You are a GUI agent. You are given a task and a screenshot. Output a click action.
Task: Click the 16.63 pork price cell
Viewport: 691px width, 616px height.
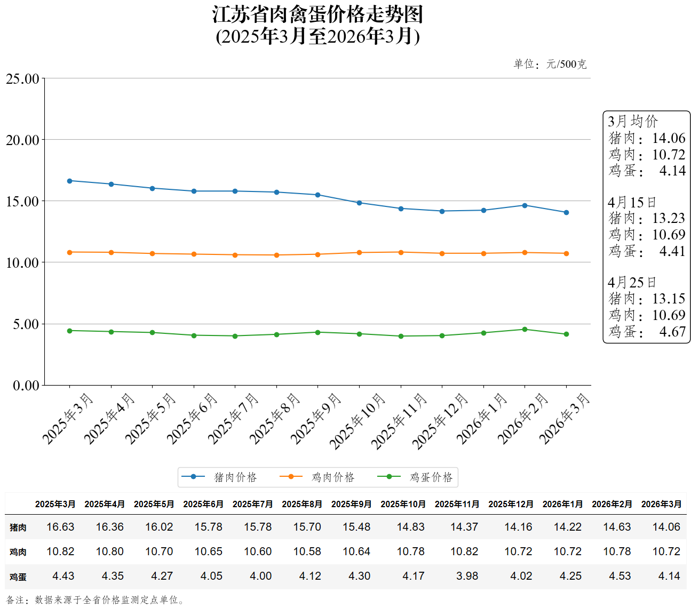(60, 527)
